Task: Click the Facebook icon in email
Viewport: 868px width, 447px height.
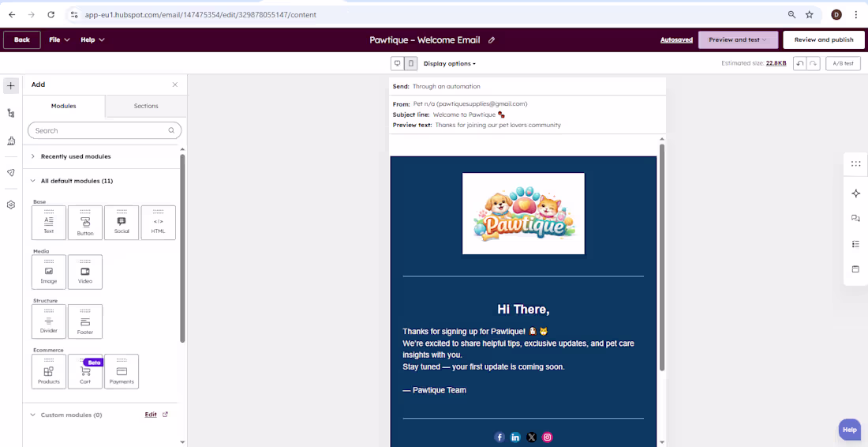Action: pyautogui.click(x=499, y=438)
